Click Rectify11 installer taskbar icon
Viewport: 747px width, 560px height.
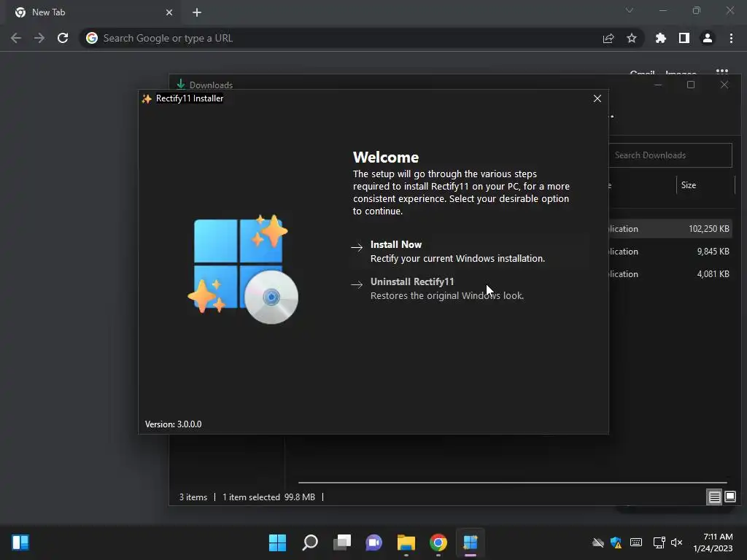point(471,542)
